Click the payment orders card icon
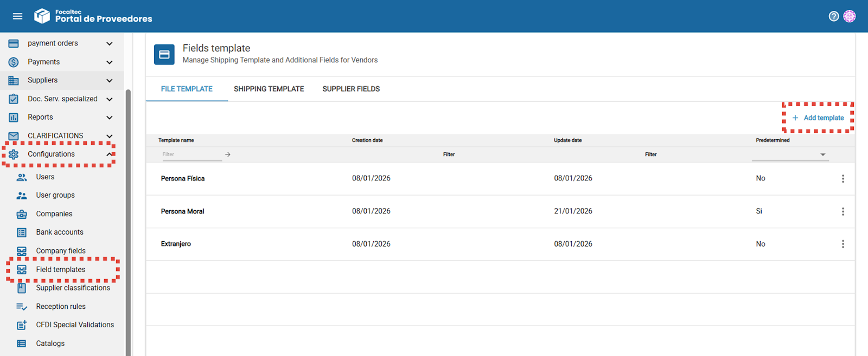Screen dimensions: 868x356 pyautogui.click(x=14, y=43)
